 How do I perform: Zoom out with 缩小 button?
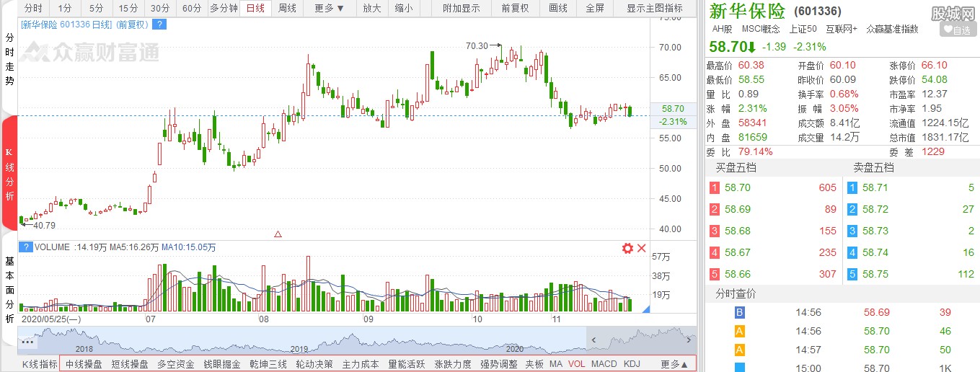pos(404,9)
